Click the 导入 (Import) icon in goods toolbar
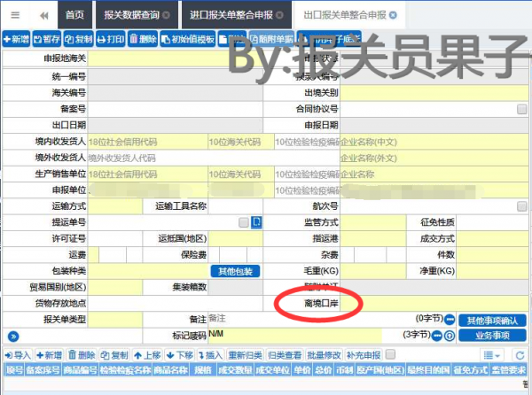This screenshot has height=395, width=532. tap(17, 354)
